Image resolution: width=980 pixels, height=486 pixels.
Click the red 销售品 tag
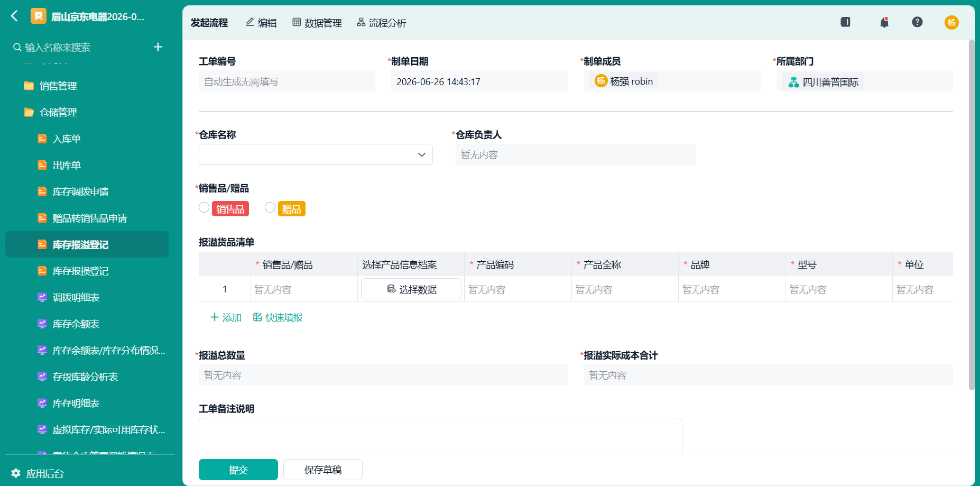point(230,209)
